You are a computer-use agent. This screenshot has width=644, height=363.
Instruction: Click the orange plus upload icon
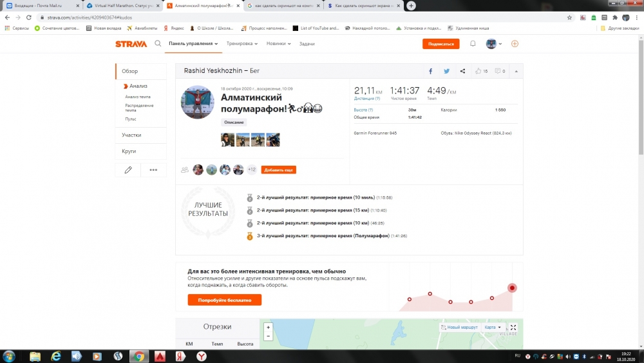[x=515, y=44]
